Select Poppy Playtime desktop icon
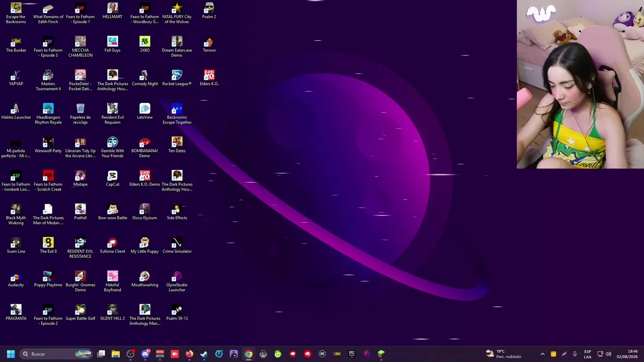This screenshot has width=644, height=362. click(x=48, y=280)
